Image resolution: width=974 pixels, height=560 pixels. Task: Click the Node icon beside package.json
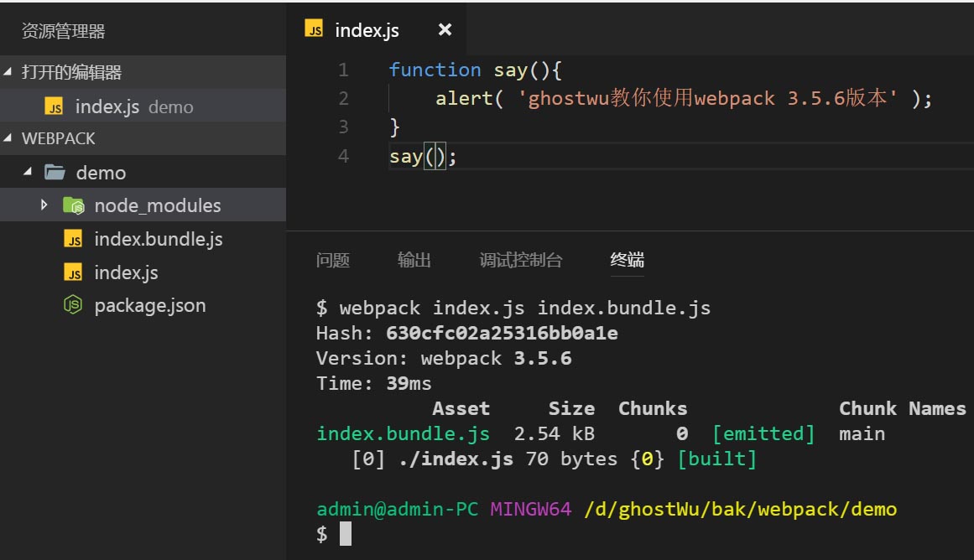coord(74,306)
